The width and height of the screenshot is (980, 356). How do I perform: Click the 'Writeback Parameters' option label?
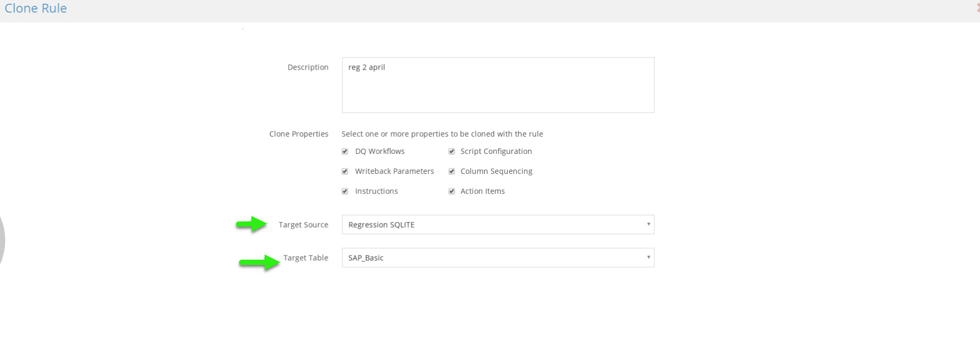[x=394, y=171]
